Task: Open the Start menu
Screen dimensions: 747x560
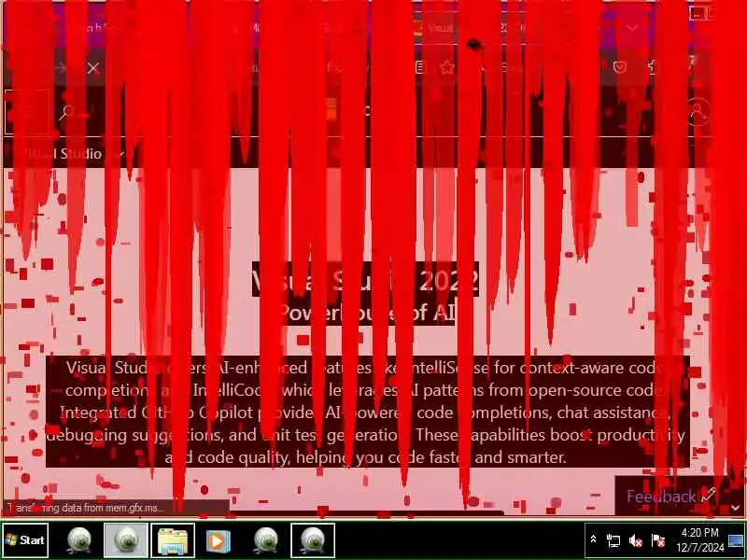Action: 25,540
